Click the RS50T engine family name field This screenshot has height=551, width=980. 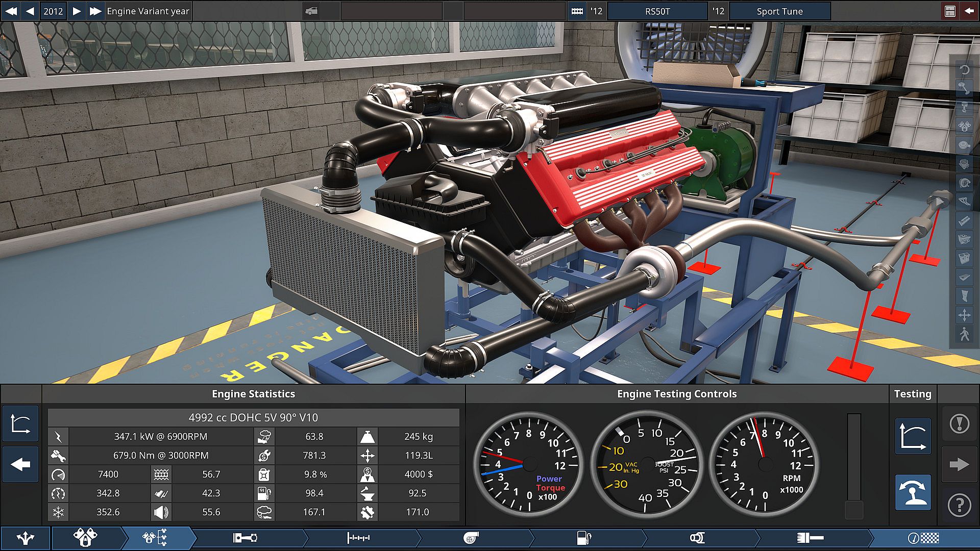coord(657,11)
